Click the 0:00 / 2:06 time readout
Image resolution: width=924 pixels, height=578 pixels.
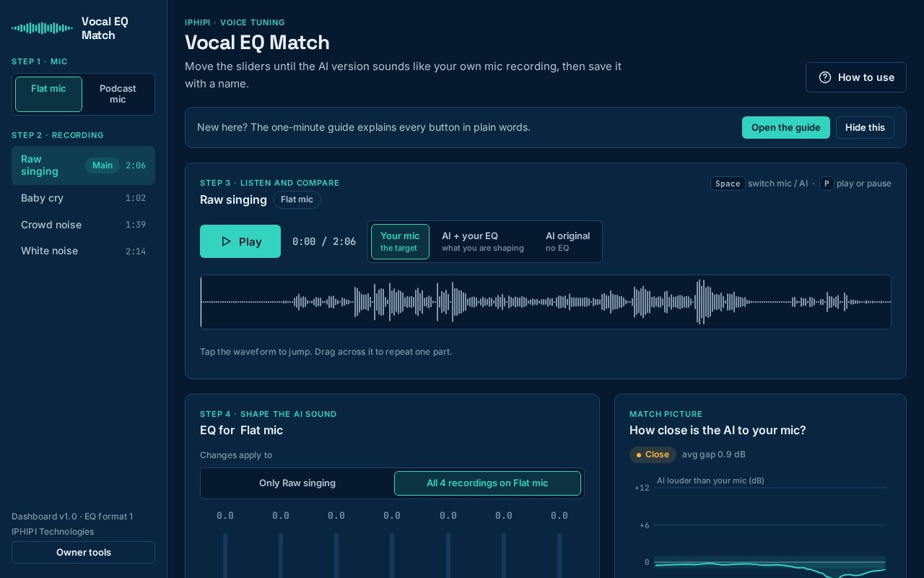(x=324, y=241)
